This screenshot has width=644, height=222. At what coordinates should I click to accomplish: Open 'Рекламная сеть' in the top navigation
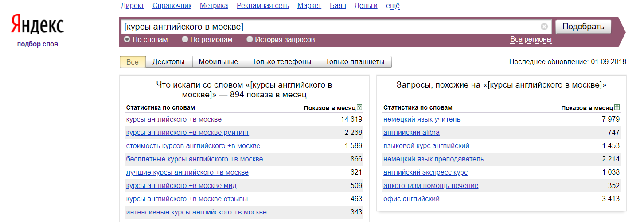click(263, 5)
